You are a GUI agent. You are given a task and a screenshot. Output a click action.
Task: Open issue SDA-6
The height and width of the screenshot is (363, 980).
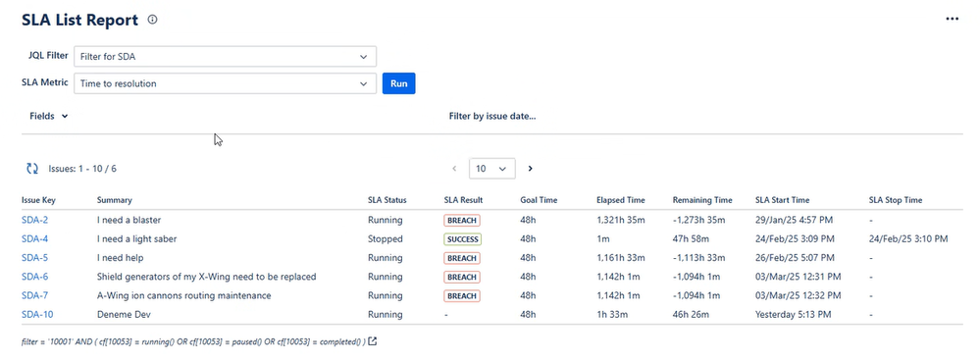(35, 276)
